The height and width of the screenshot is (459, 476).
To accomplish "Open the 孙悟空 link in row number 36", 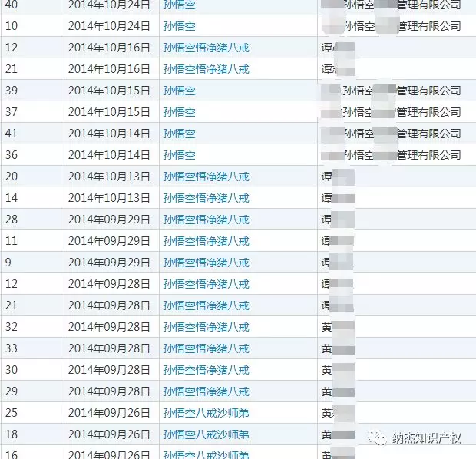I will [179, 155].
